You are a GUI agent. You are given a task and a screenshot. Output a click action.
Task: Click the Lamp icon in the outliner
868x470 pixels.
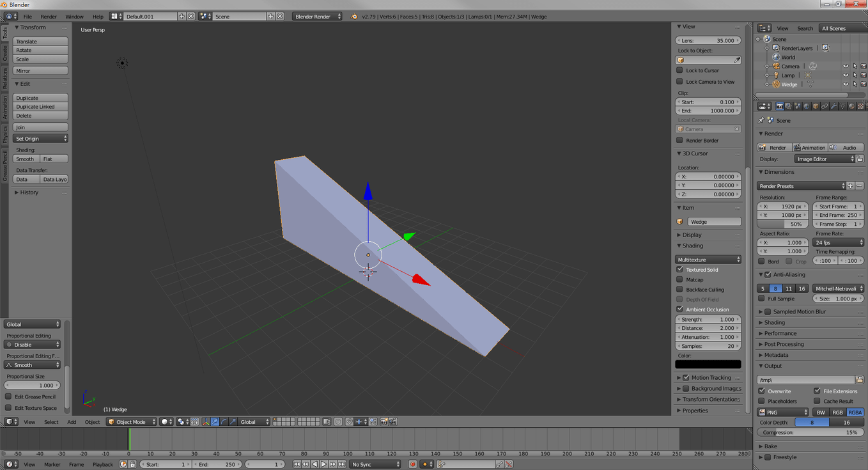pos(776,75)
